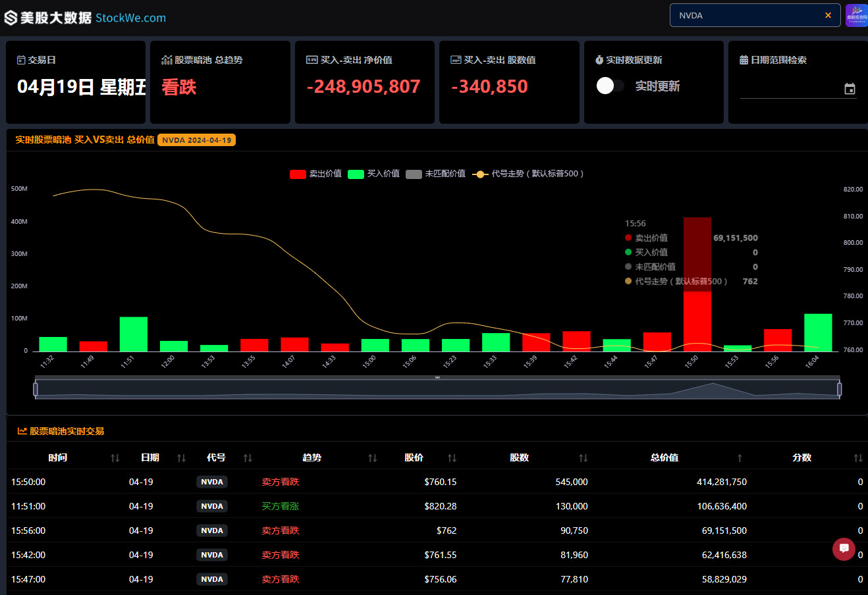Sort by 股价 column arrows
The height and width of the screenshot is (595, 868).
coord(452,457)
